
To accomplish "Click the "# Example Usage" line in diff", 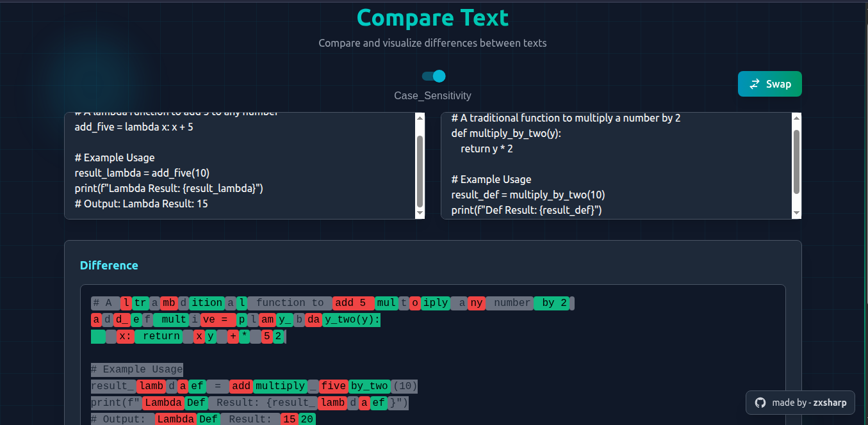I will point(136,369).
